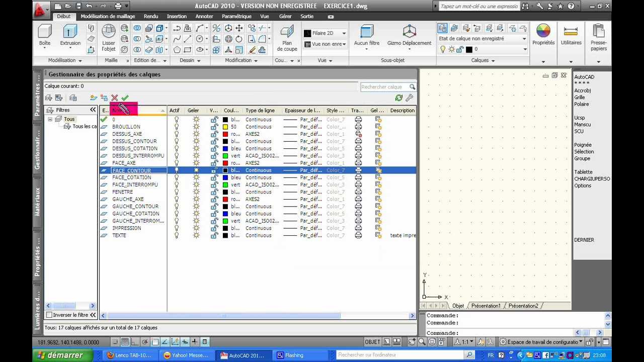
Task: Select the Boîte solid tool
Action: [45, 35]
